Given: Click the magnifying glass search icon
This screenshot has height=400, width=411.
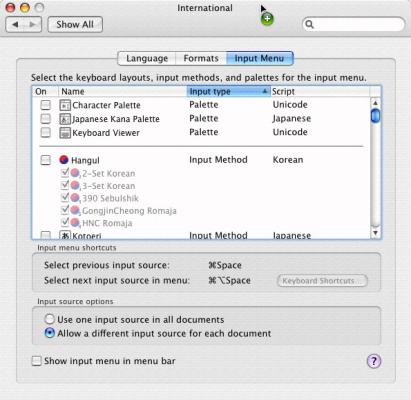Looking at the screenshot, I should (309, 24).
